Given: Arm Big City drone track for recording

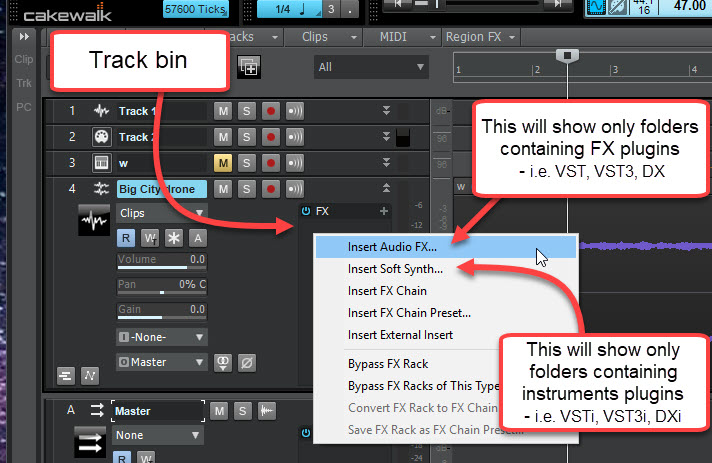Looking at the screenshot, I should pos(271,189).
